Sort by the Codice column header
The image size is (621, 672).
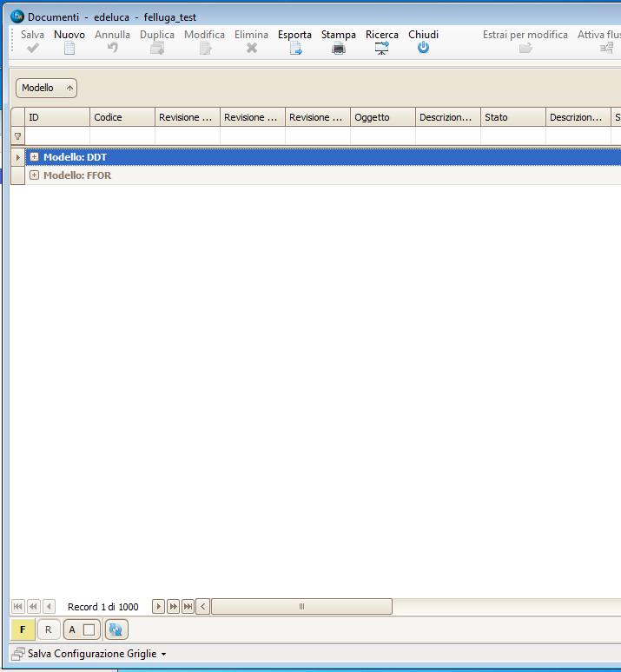(x=122, y=117)
